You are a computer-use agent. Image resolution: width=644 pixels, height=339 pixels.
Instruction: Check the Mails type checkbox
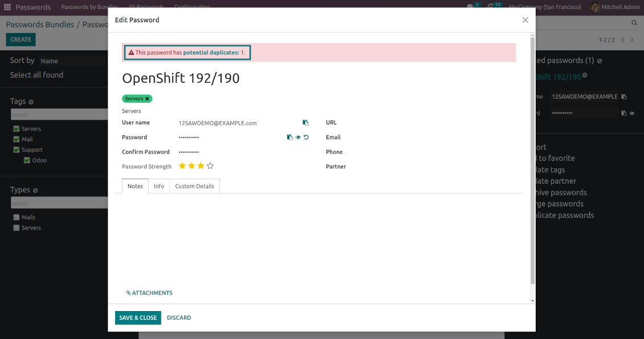pyautogui.click(x=17, y=217)
